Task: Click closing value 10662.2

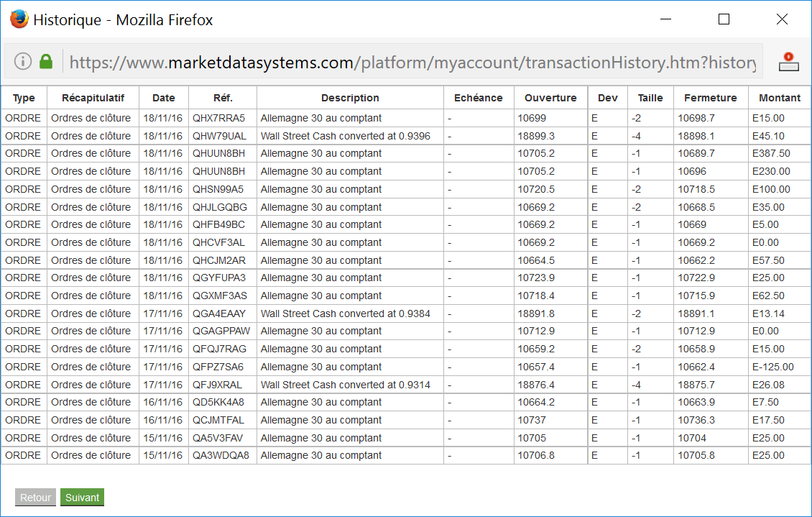Action: point(696,260)
